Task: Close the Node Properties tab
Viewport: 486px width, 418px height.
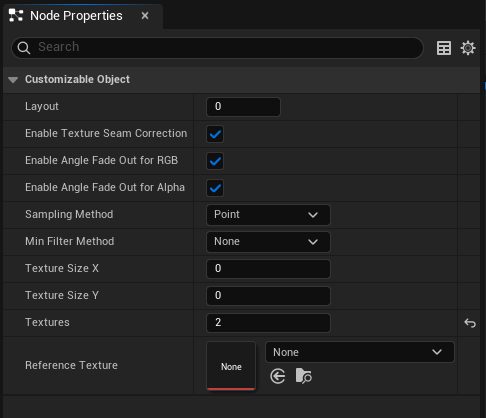Action: (x=145, y=16)
